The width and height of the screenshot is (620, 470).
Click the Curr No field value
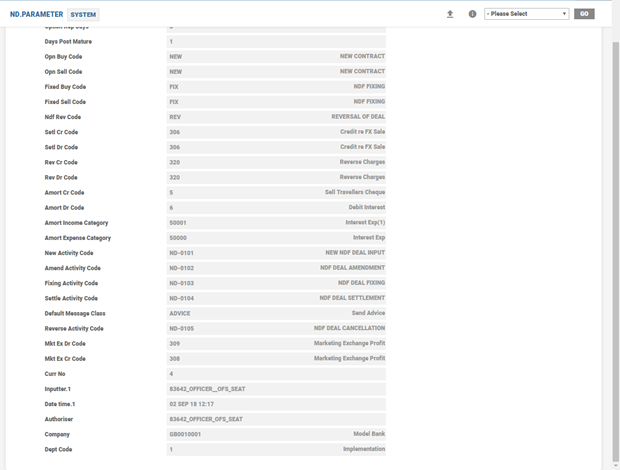pyautogui.click(x=276, y=374)
